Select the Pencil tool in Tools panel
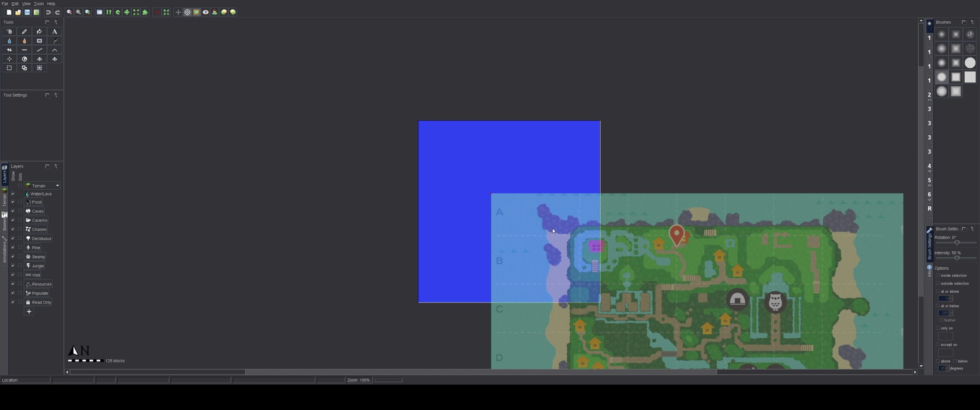 (x=24, y=32)
